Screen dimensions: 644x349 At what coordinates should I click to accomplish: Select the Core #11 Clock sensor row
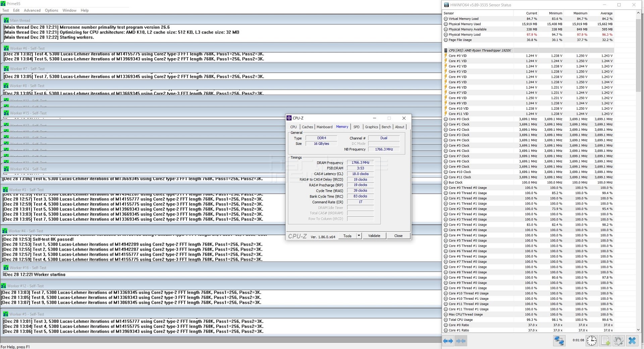tap(528, 177)
